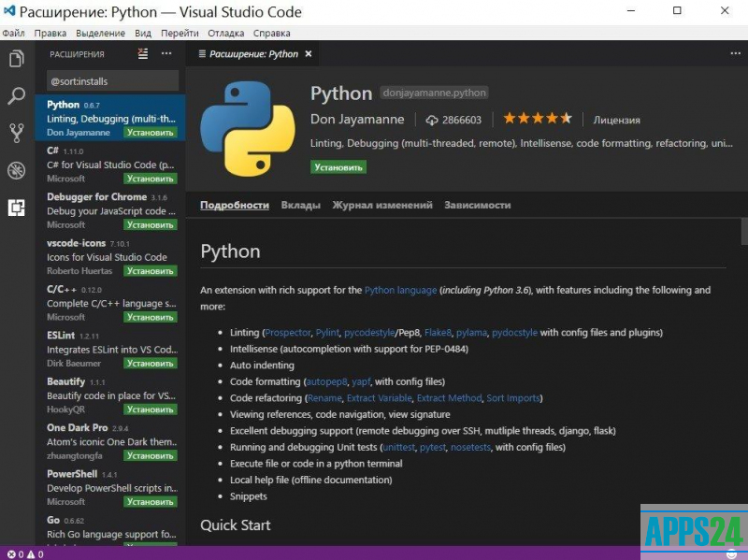The image size is (748, 560).
Task: Open the 'Отладка' menu
Action: [x=226, y=33]
